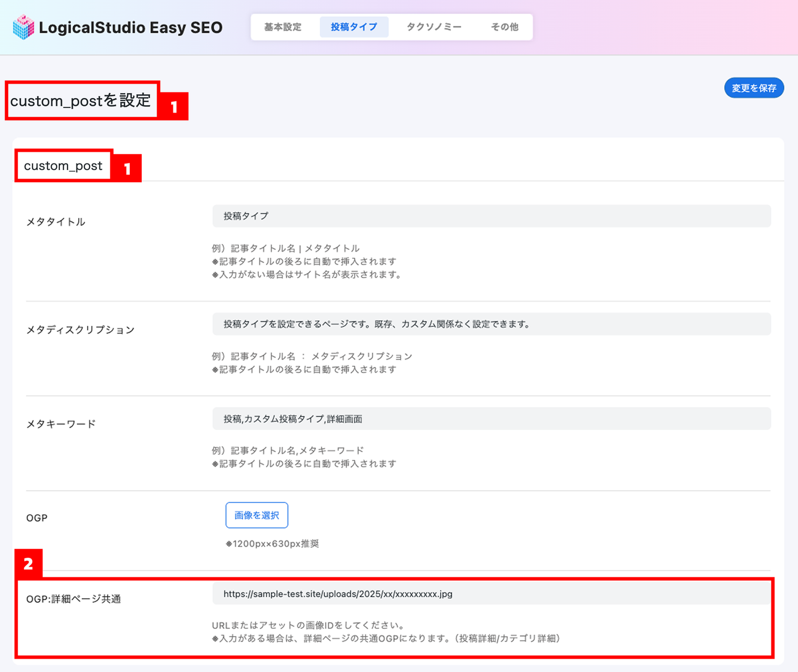Image resolution: width=798 pixels, height=672 pixels.
Task: Click the red number 2 marker
Action: [28, 564]
